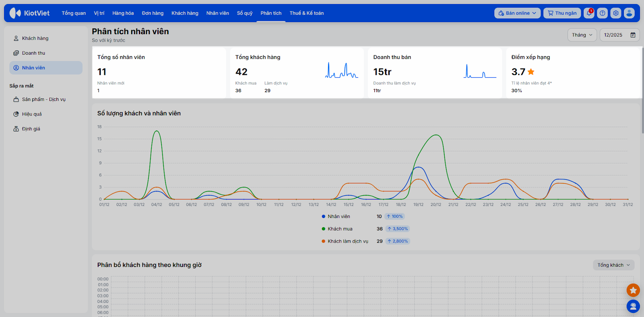The image size is (644, 317).
Task: Toggle the Khách làm dịch vụ legend series
Action: coord(347,241)
